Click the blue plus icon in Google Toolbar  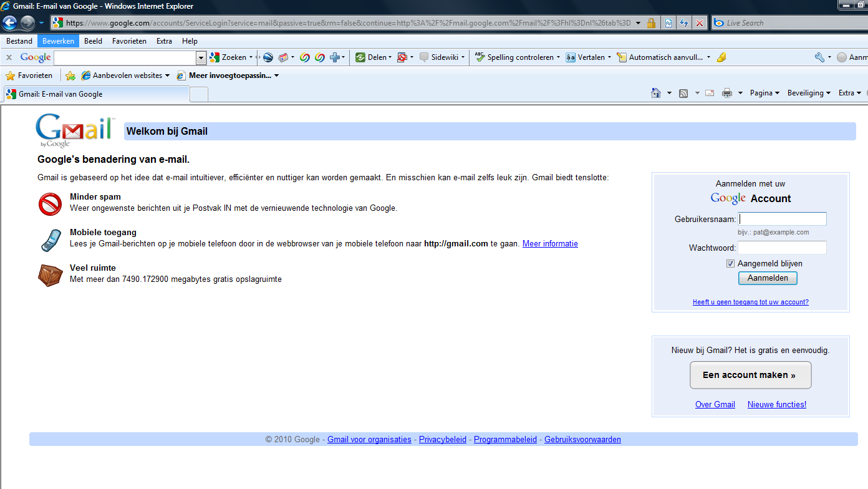click(x=335, y=57)
